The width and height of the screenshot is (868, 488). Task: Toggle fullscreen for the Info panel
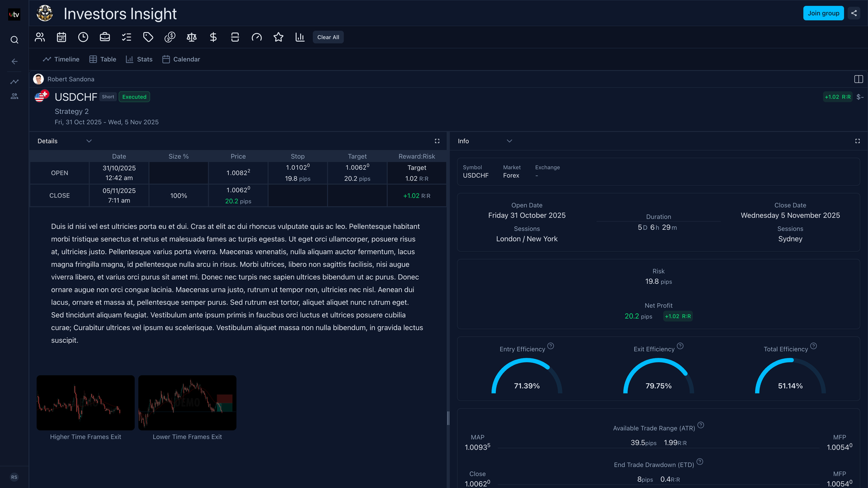[858, 141]
